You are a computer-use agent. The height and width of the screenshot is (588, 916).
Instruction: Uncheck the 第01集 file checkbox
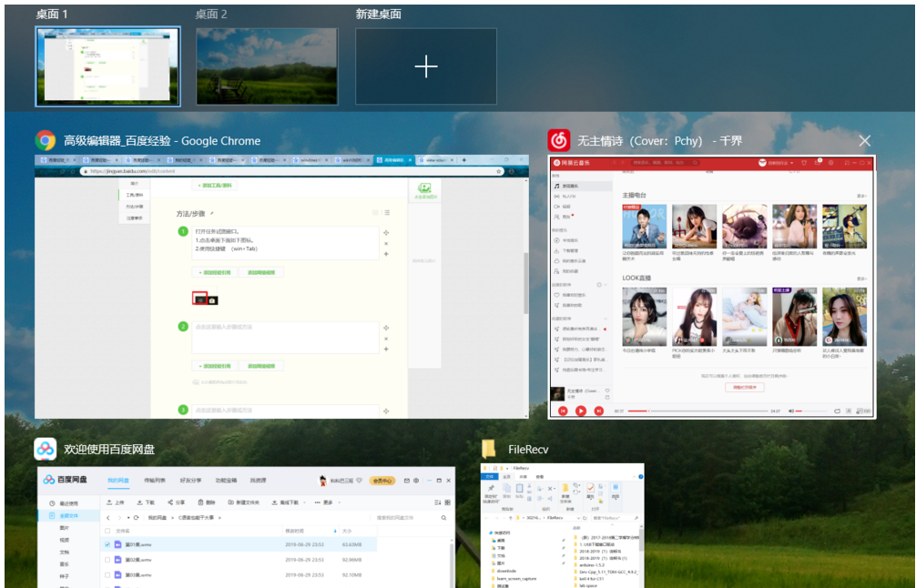coord(107,544)
